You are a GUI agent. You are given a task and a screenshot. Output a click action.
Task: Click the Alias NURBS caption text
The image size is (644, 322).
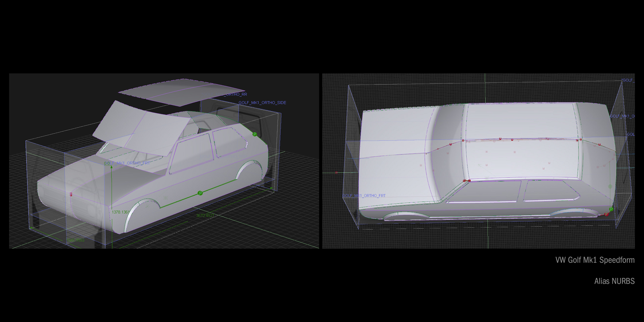click(614, 281)
